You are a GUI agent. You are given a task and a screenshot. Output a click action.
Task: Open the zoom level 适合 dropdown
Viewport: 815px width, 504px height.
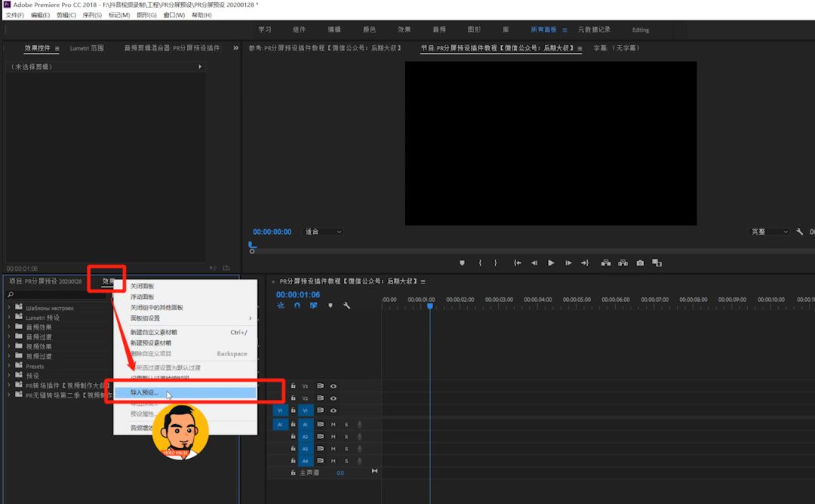click(323, 232)
